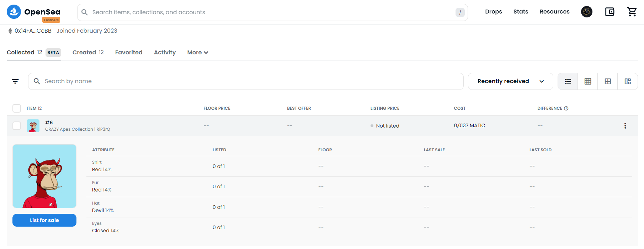Click the Joined February 2023 text

click(87, 31)
